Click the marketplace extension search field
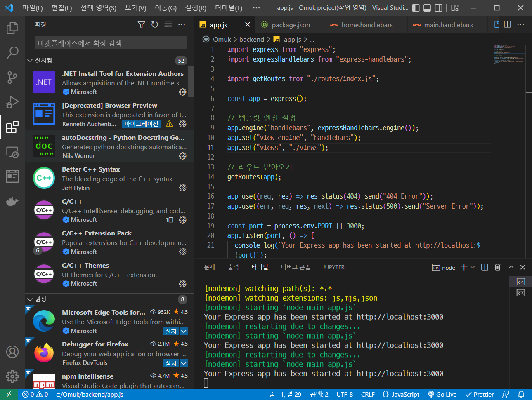The height and width of the screenshot is (400, 532). click(x=111, y=43)
